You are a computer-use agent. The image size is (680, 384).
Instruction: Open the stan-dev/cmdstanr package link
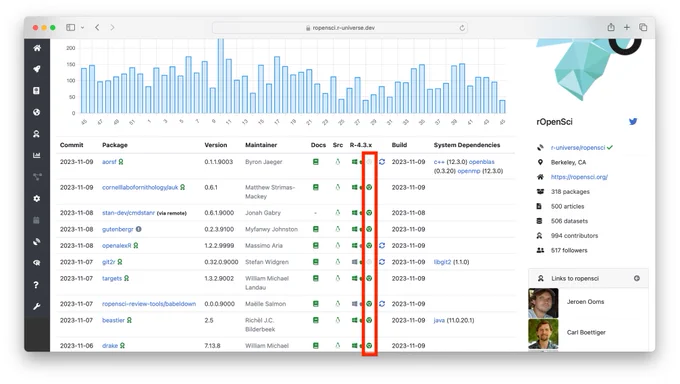click(128, 213)
